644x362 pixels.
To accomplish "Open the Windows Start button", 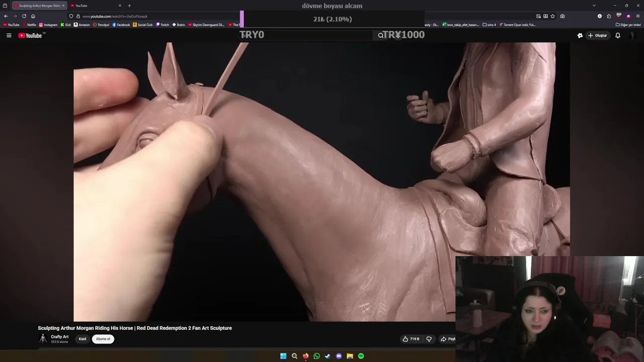I will coord(283,356).
